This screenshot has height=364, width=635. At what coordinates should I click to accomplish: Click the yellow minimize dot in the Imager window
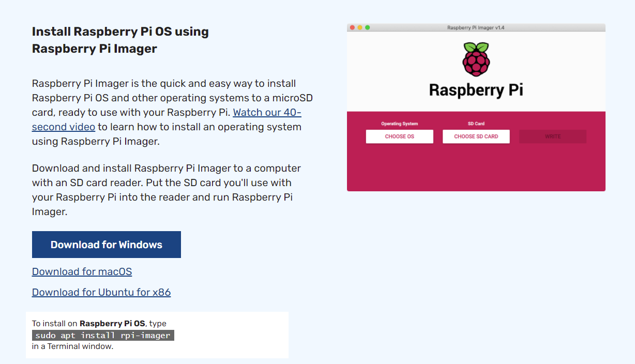(x=360, y=27)
